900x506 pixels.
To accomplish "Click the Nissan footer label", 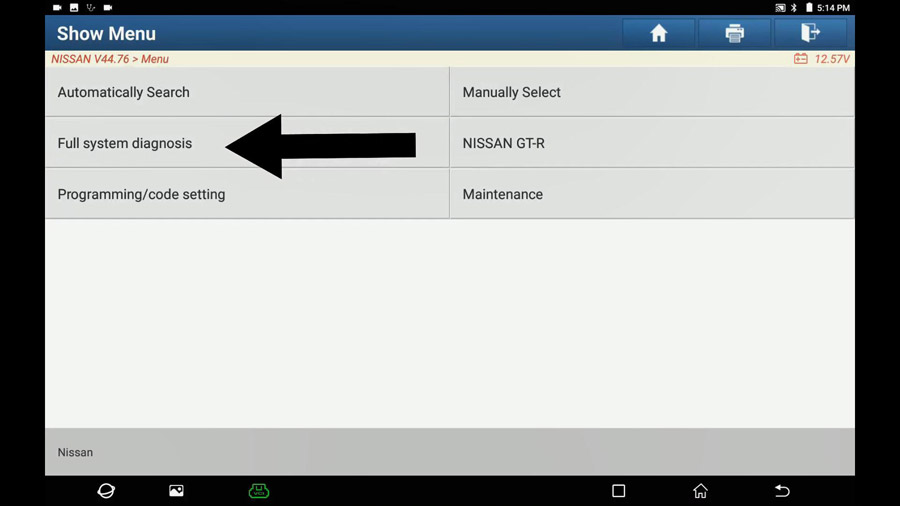I will 75,452.
